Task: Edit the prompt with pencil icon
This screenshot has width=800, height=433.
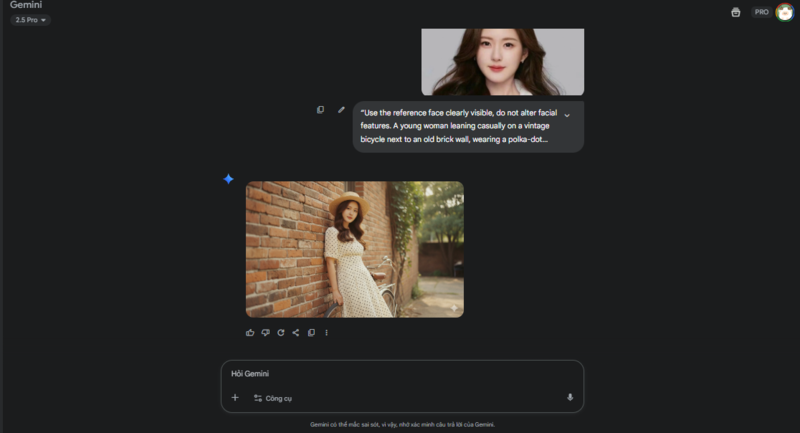Action: (x=341, y=110)
